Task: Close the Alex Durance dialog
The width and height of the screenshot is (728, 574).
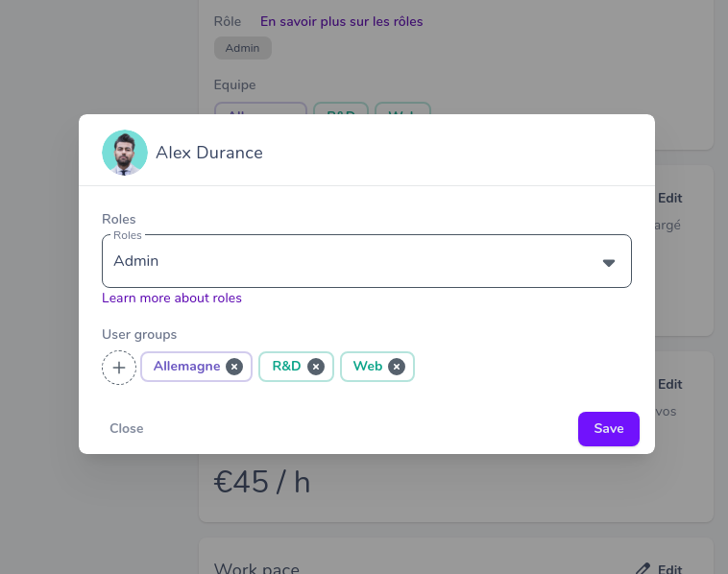Action: (126, 428)
